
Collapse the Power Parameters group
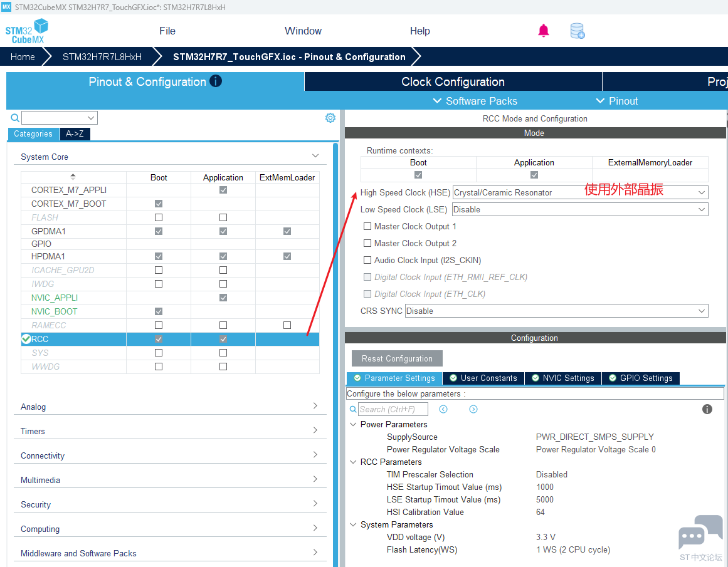point(353,425)
